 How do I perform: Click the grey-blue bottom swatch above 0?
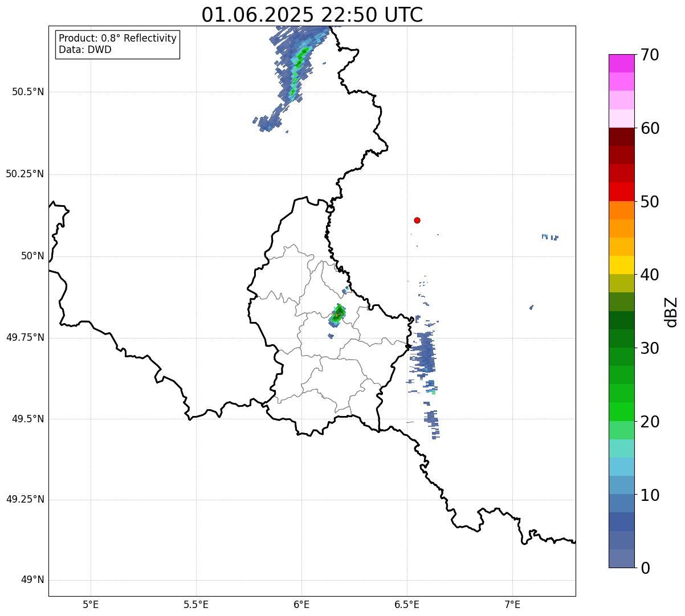coord(622,558)
